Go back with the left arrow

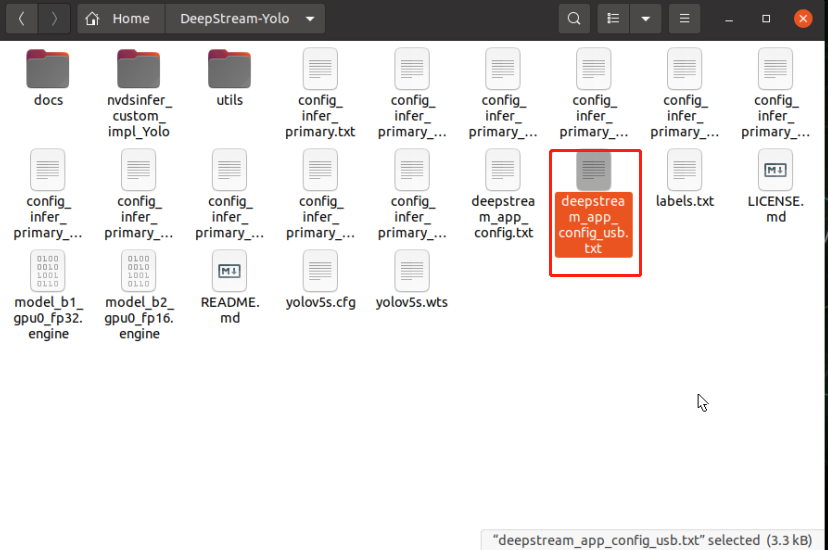click(x=22, y=18)
